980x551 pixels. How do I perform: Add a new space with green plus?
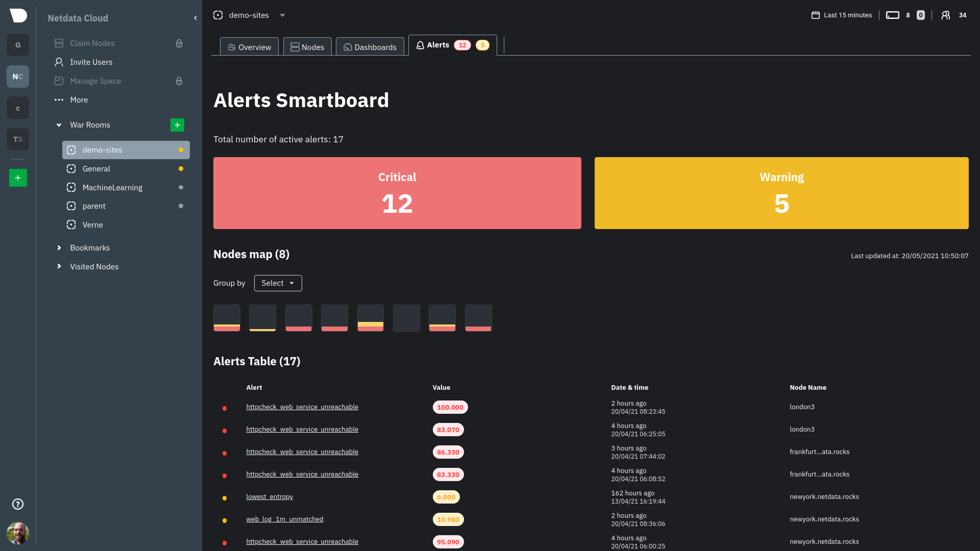tap(18, 178)
